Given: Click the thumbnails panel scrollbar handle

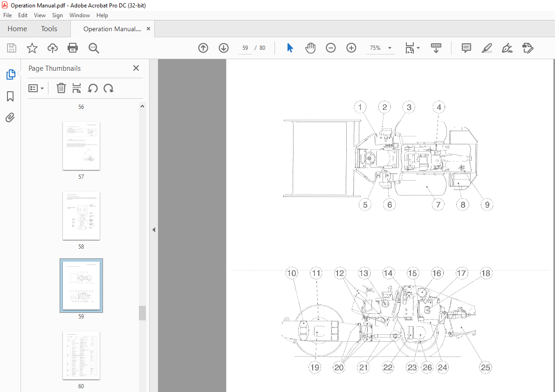Looking at the screenshot, I should pos(142,313).
